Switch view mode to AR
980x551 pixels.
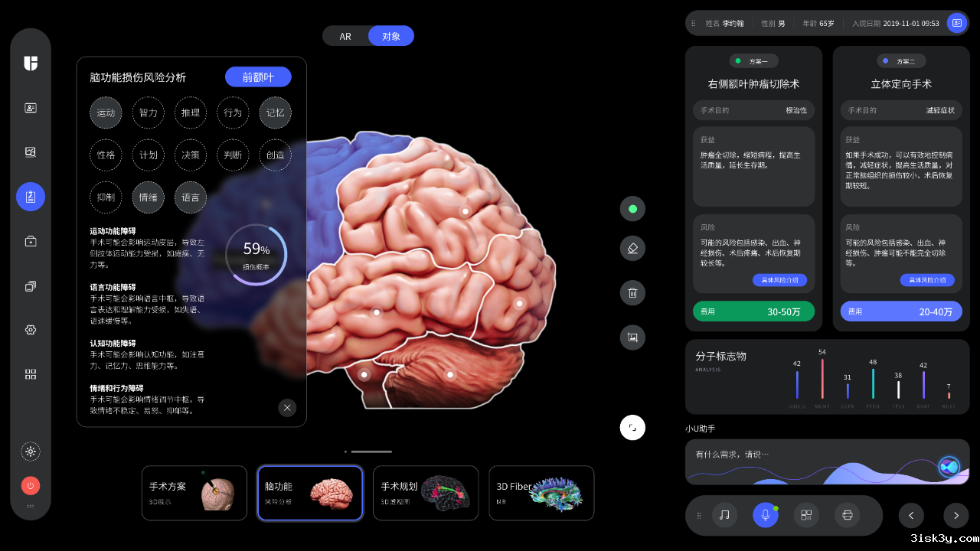pyautogui.click(x=345, y=36)
